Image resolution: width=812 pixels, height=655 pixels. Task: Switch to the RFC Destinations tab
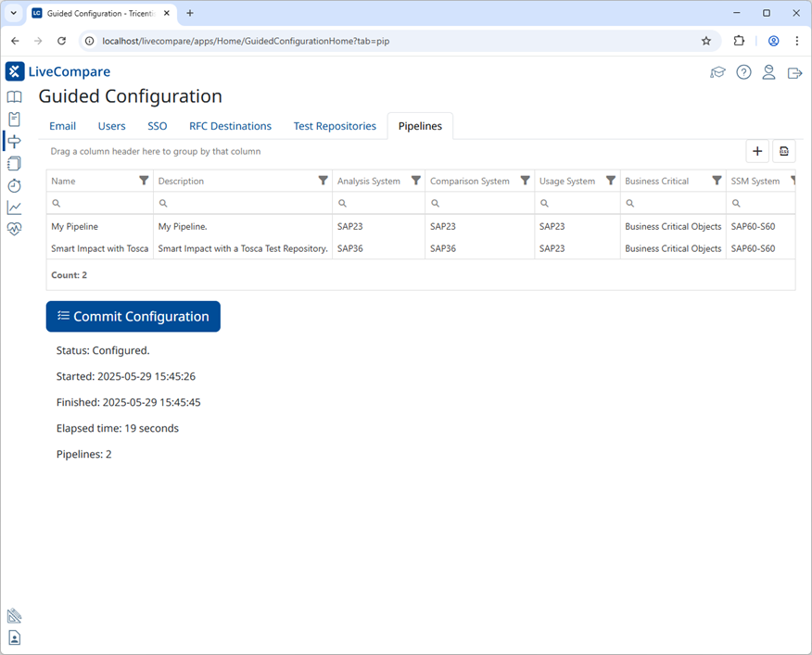point(230,126)
